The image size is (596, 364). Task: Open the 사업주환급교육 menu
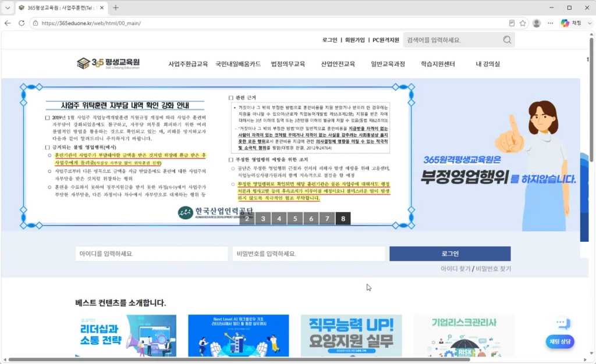coord(188,64)
